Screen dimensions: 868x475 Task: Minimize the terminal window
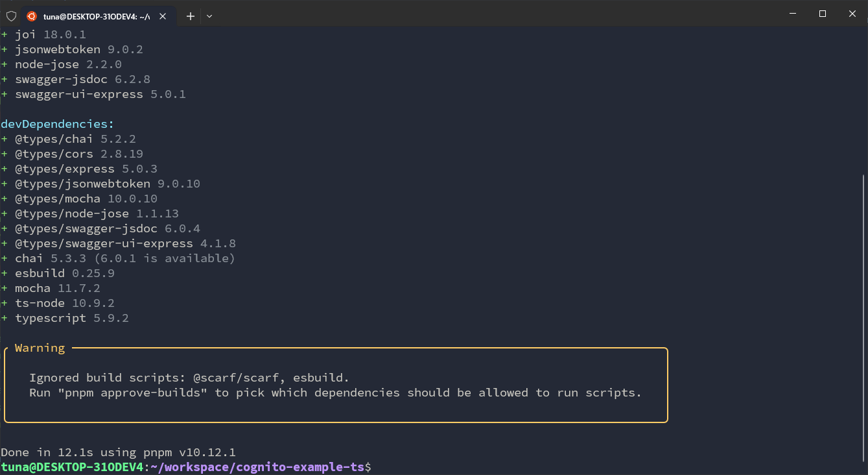792,14
